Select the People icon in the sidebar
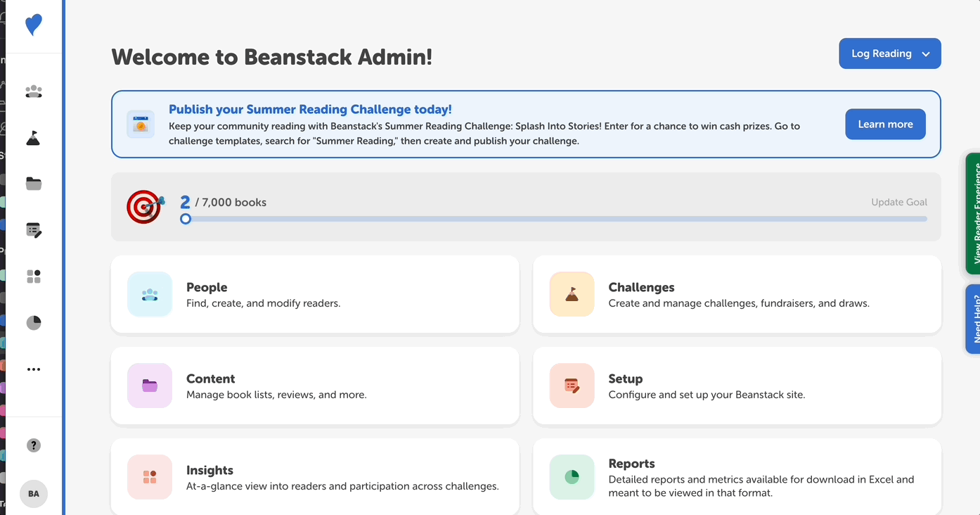The width and height of the screenshot is (980, 515). [x=33, y=91]
